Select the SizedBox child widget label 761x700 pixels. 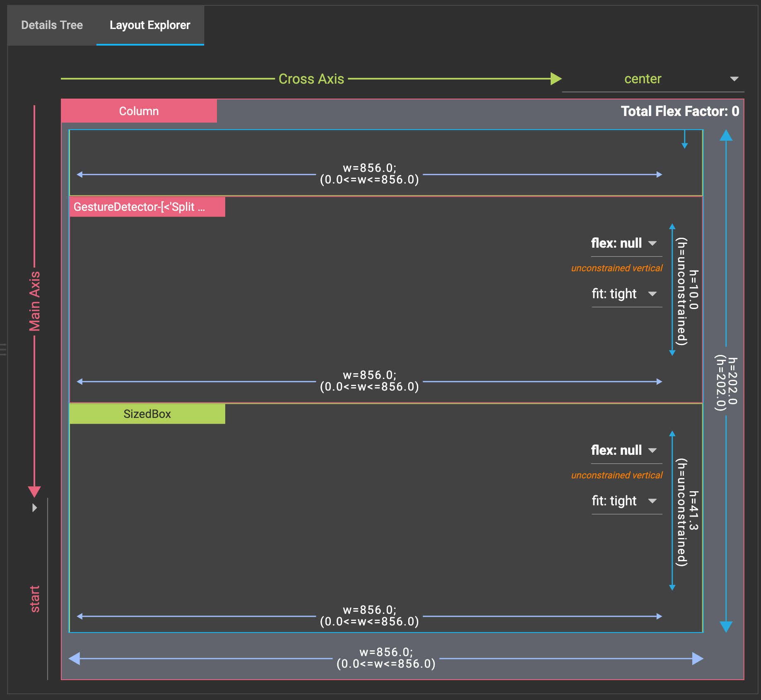(147, 414)
